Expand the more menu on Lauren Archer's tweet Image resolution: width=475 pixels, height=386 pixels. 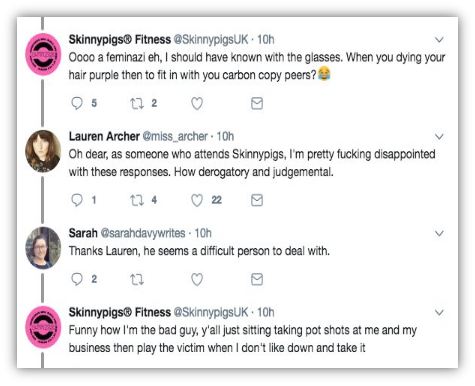[440, 137]
